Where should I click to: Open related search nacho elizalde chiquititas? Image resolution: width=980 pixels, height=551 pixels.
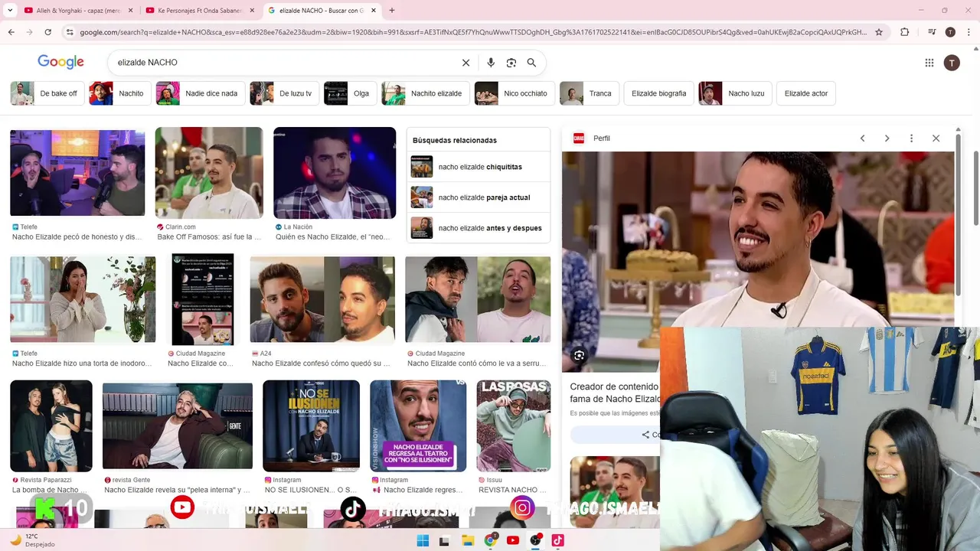pyautogui.click(x=479, y=167)
